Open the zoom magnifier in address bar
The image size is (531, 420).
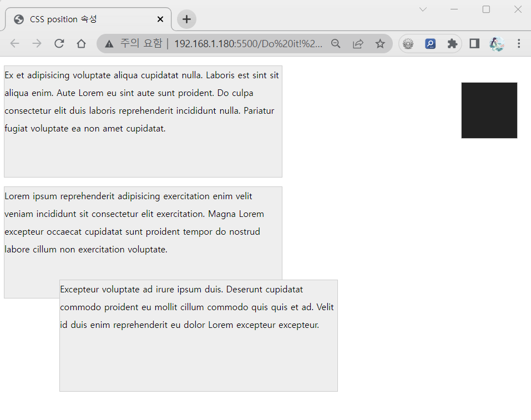tap(336, 43)
